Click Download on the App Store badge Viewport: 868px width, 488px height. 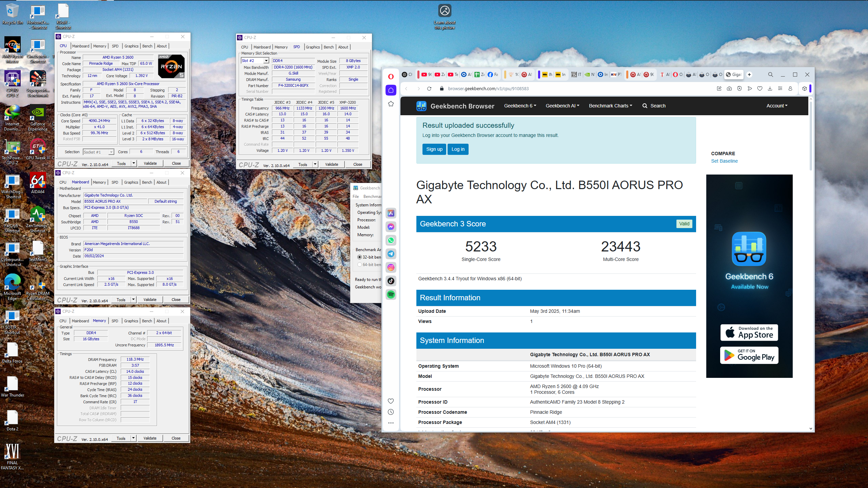point(749,332)
